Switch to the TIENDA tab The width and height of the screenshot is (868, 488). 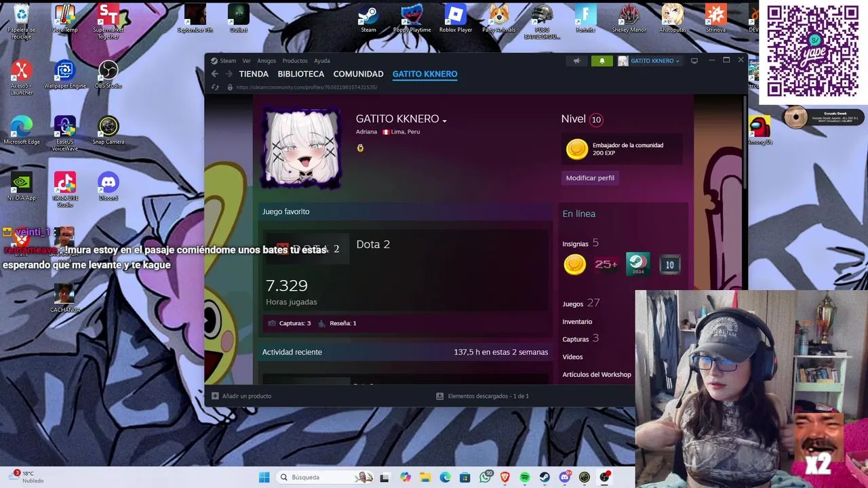tap(254, 74)
